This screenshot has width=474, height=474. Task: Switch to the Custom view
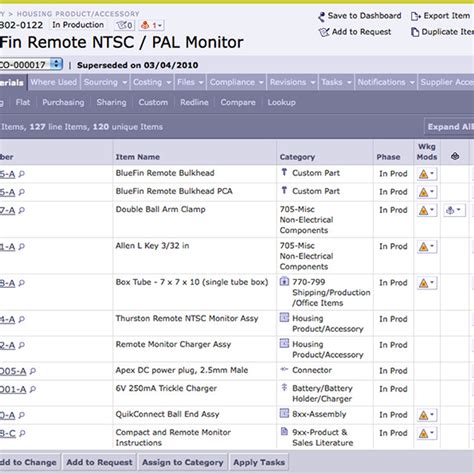click(153, 102)
